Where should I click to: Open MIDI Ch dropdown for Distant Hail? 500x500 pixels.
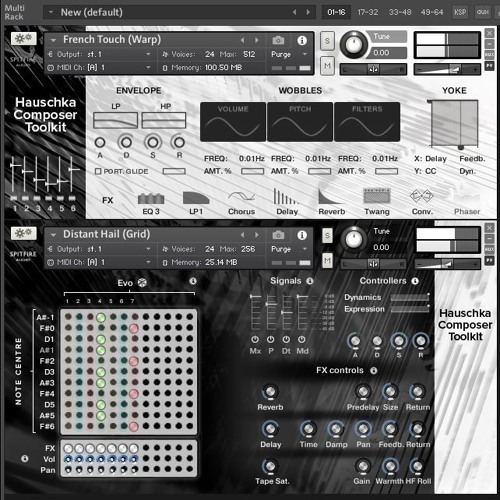point(148,262)
